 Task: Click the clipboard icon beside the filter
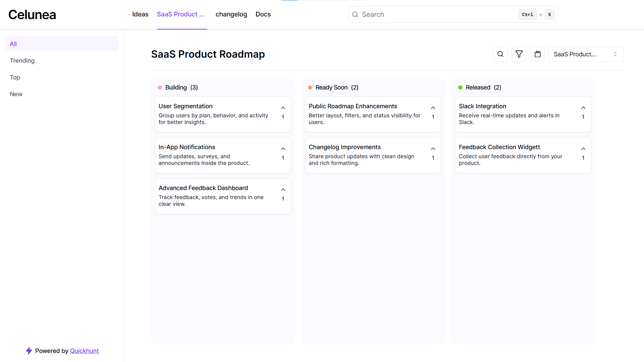538,54
